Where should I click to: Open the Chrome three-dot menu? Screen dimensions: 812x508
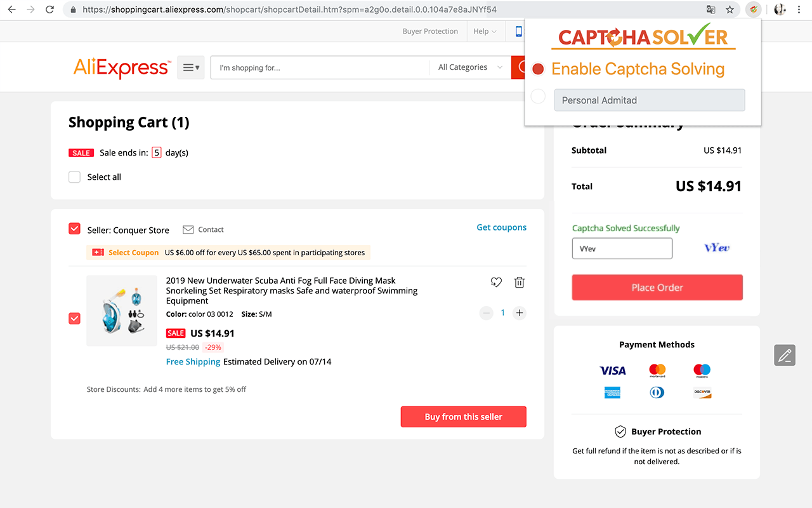pyautogui.click(x=799, y=10)
